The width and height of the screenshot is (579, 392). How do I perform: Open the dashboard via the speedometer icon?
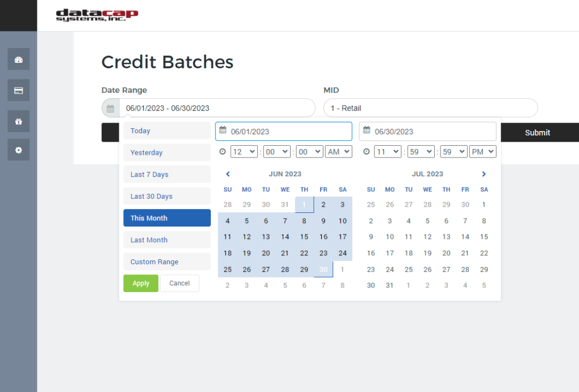(x=18, y=59)
